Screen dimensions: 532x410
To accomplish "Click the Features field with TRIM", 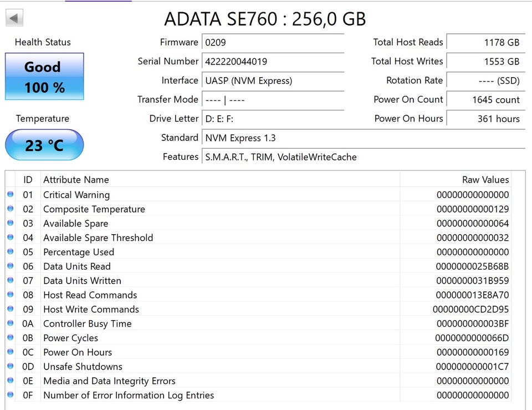I will (x=362, y=157).
